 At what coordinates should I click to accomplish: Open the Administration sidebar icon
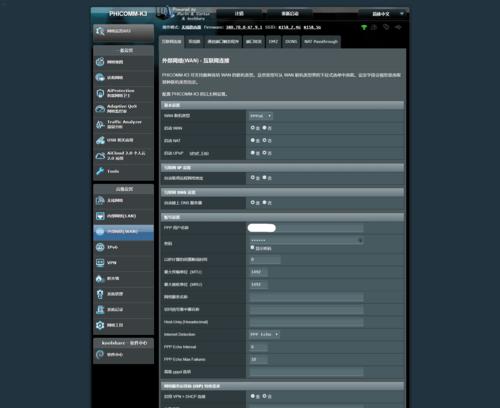pos(100,294)
